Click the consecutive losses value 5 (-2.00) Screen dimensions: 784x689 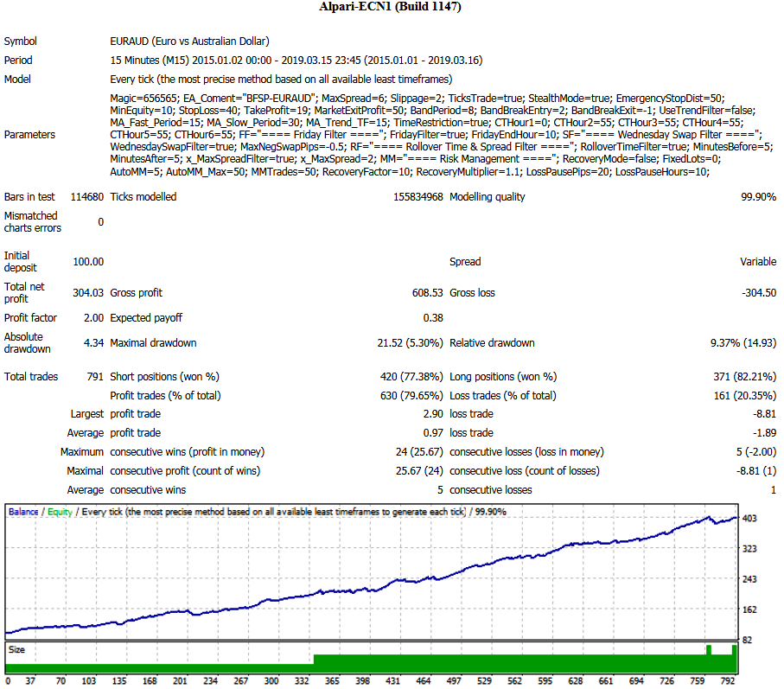pyautogui.click(x=756, y=451)
